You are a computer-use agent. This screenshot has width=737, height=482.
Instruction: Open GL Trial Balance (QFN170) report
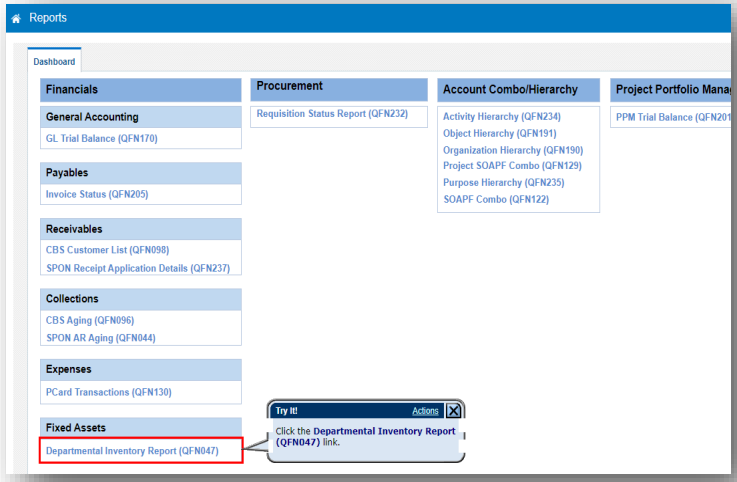click(101, 138)
